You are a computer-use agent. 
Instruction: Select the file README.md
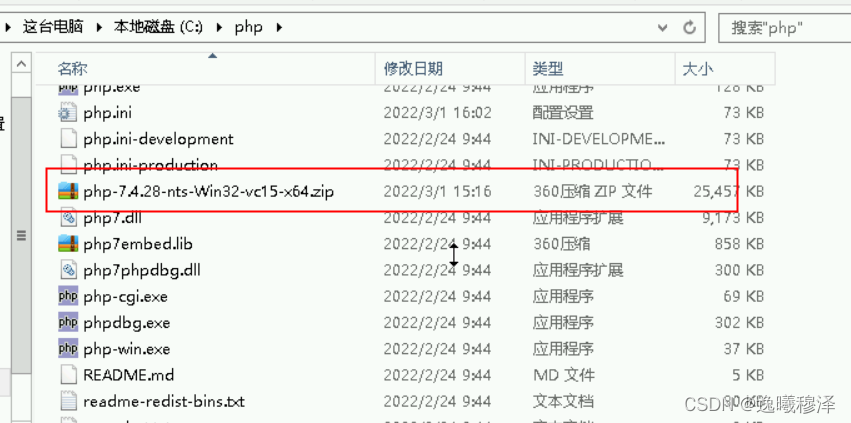129,375
